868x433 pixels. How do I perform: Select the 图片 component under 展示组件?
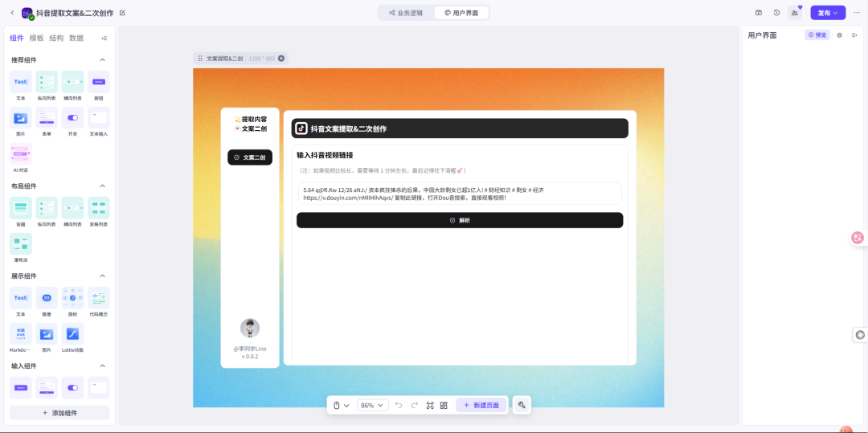pos(47,334)
